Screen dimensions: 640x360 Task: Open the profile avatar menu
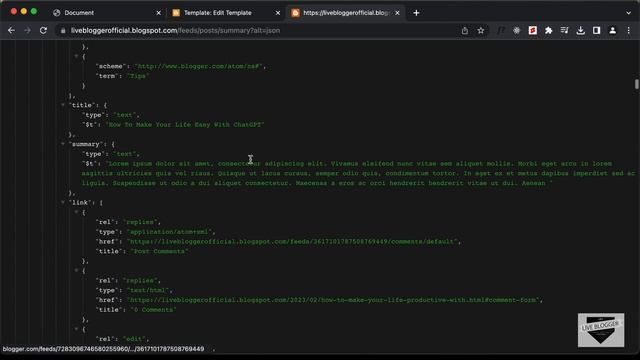613,31
